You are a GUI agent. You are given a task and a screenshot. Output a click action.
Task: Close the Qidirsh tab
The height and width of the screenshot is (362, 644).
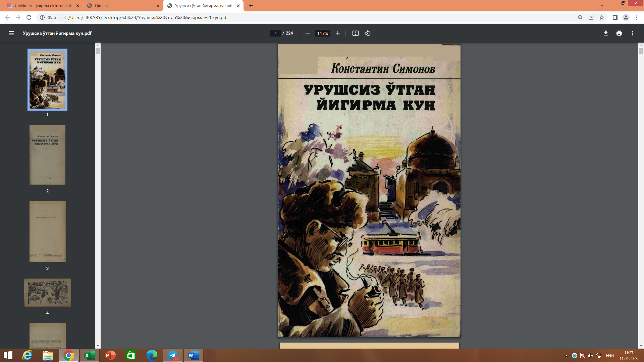click(158, 6)
